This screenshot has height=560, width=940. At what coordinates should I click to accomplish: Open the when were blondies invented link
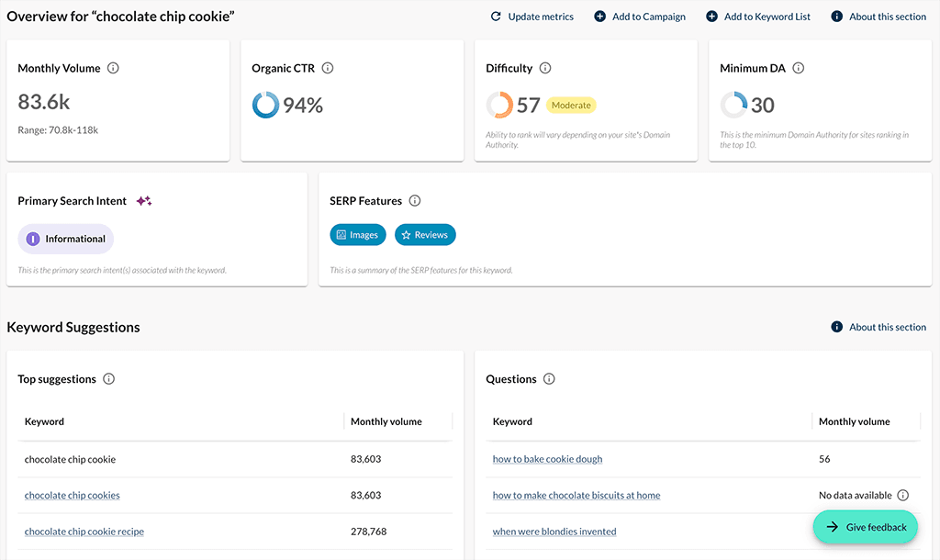coord(554,532)
